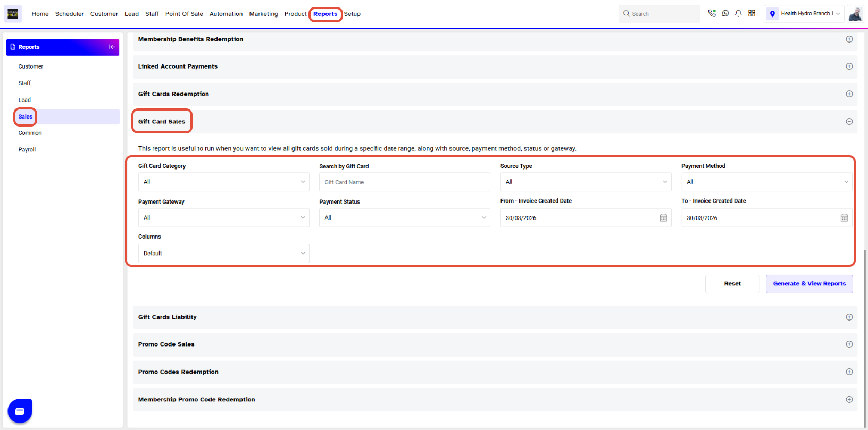Open the Source Type dropdown

tap(586, 182)
